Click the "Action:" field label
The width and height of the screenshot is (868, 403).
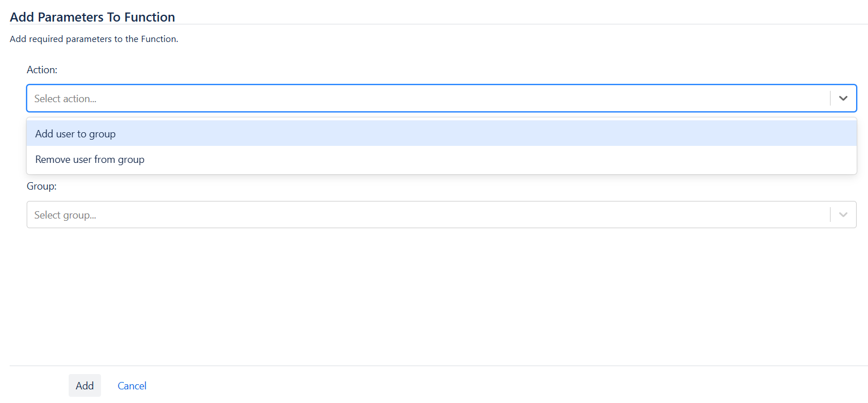[42, 70]
